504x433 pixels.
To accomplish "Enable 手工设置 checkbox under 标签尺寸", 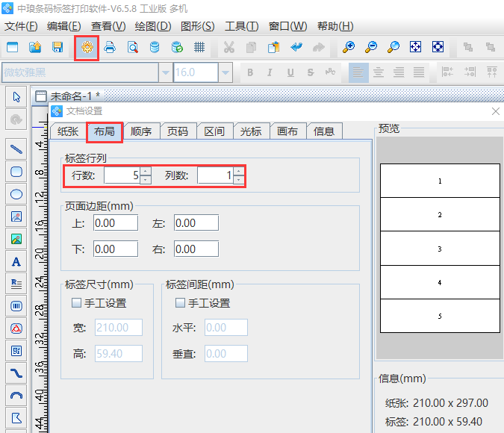I will (76, 303).
